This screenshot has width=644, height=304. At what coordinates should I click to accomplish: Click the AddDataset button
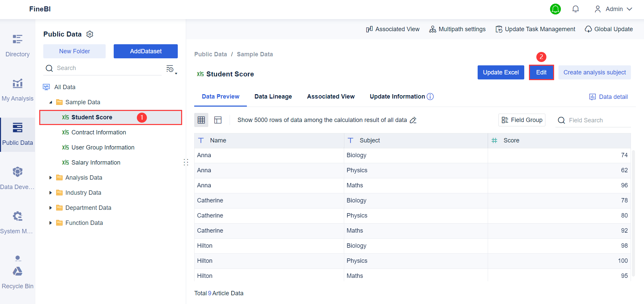click(x=146, y=51)
